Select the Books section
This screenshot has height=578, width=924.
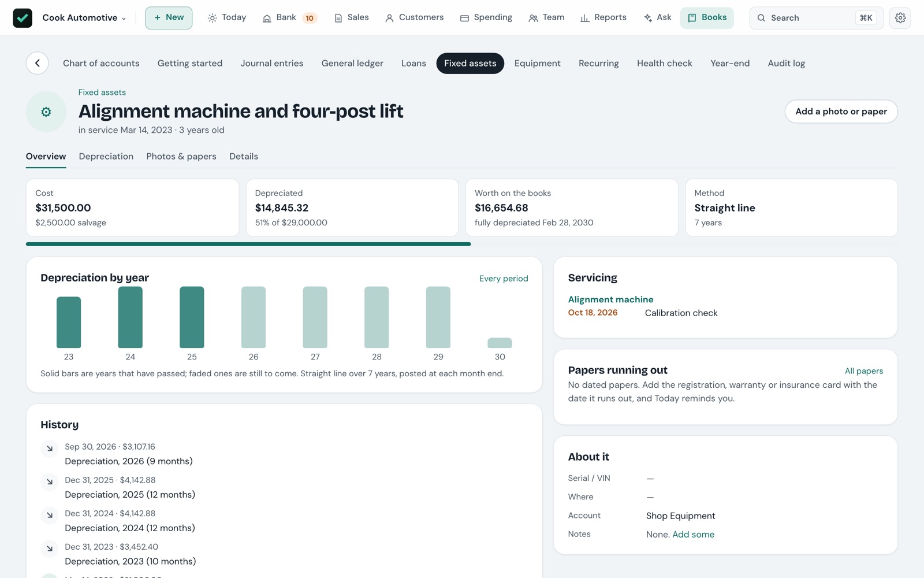[x=707, y=17]
